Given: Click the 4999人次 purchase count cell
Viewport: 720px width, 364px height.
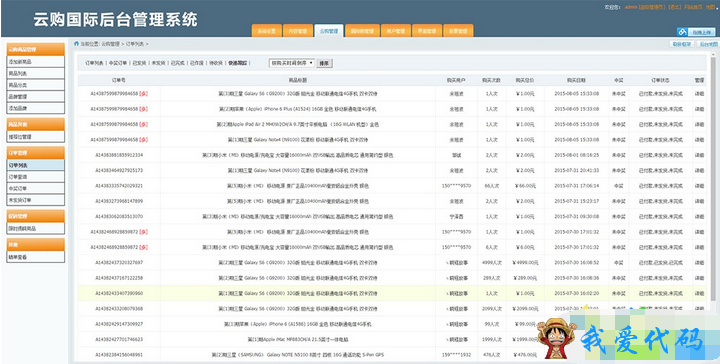Looking at the screenshot, I should click(x=491, y=263).
